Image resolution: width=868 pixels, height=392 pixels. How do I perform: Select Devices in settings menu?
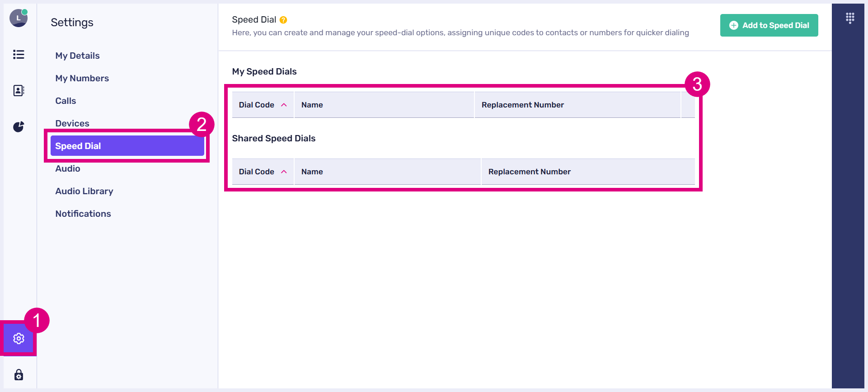(x=72, y=123)
